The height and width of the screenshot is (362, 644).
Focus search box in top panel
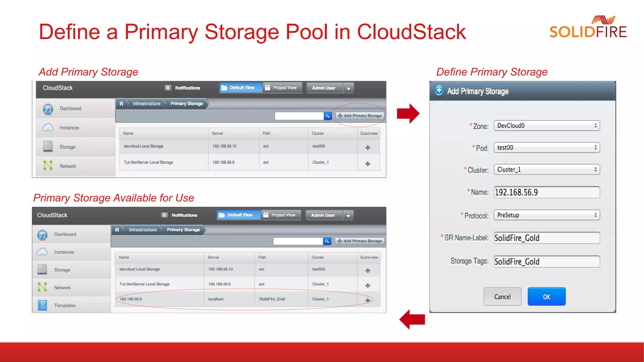pos(299,116)
